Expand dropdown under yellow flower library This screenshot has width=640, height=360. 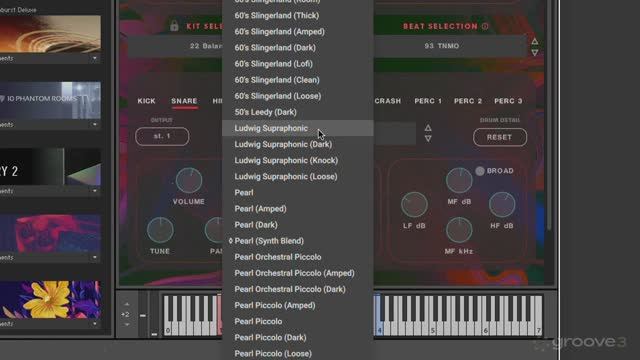click(95, 324)
